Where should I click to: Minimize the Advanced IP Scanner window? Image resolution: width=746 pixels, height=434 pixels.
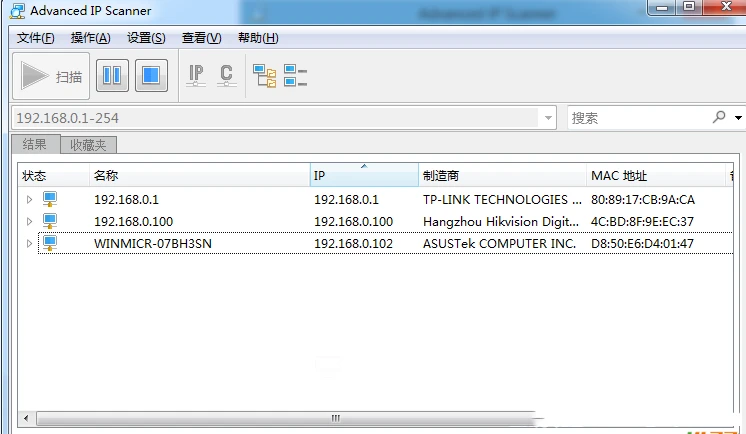tap(662, 7)
